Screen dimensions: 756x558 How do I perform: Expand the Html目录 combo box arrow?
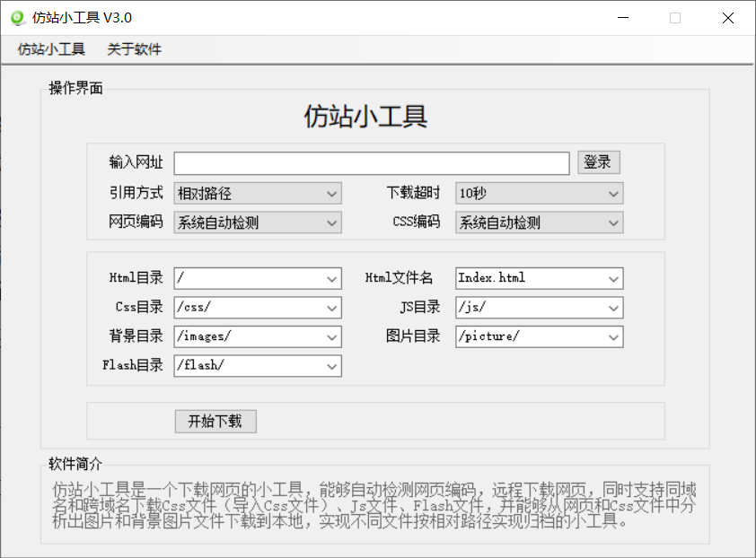click(332, 279)
